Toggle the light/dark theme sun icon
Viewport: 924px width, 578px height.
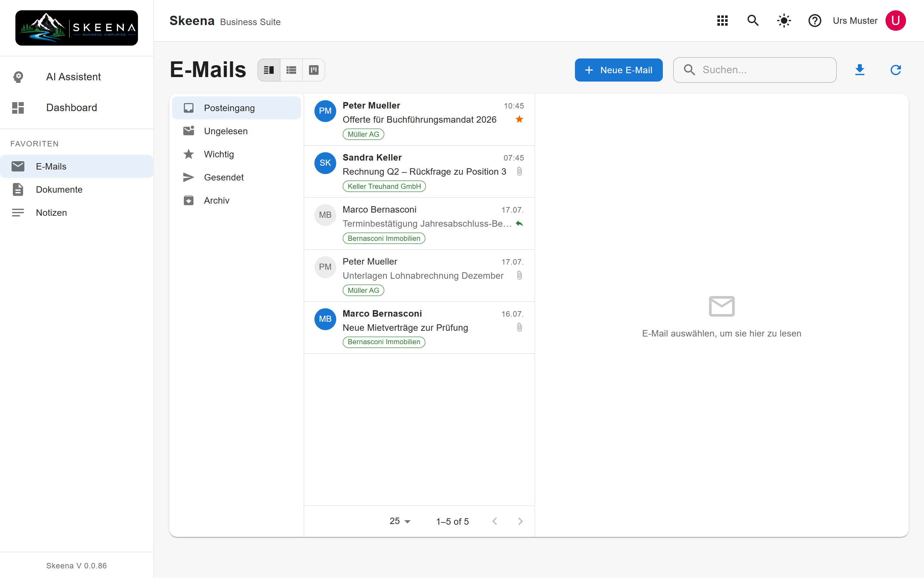(x=784, y=21)
